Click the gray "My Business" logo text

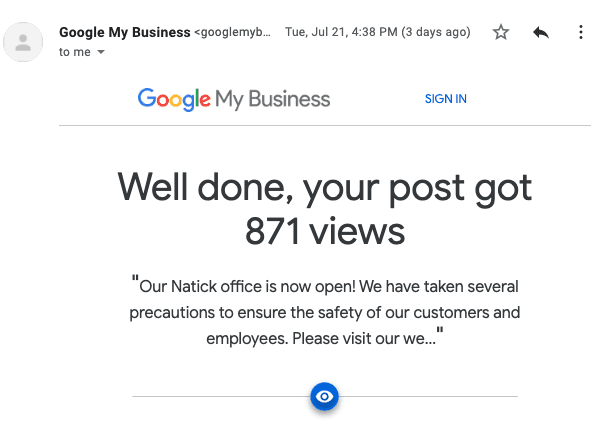272,99
